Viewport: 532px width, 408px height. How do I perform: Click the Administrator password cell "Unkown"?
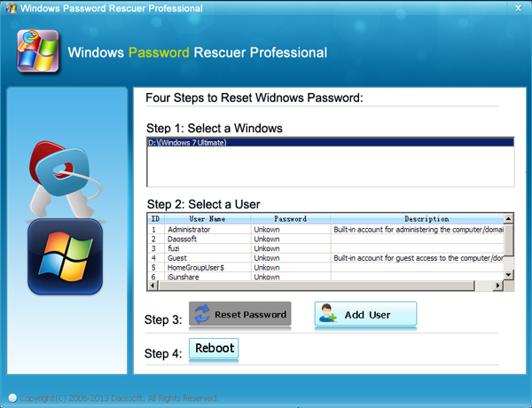tap(267, 230)
